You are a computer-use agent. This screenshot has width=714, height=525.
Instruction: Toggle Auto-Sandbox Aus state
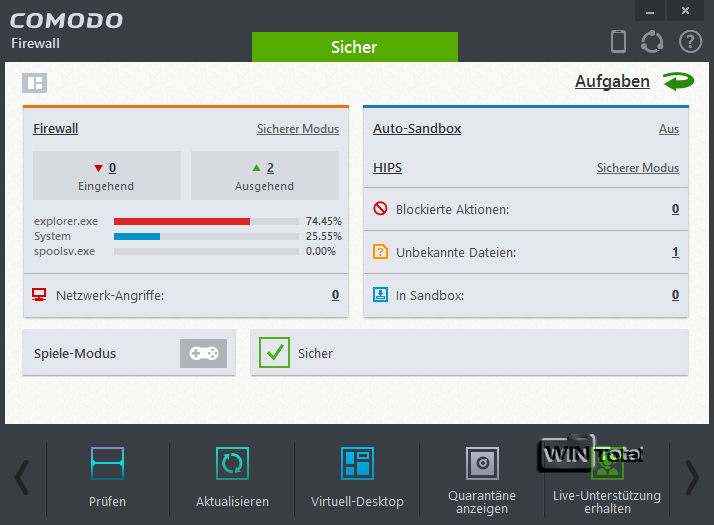669,129
